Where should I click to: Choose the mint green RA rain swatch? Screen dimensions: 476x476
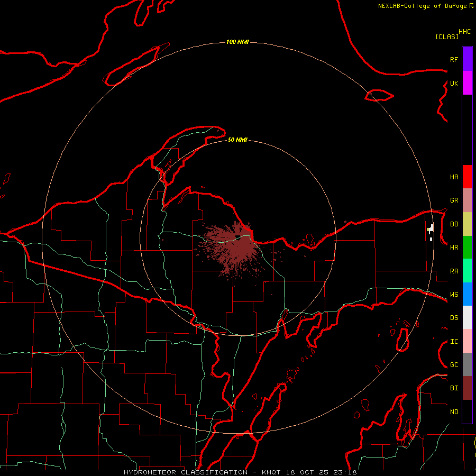click(467, 271)
